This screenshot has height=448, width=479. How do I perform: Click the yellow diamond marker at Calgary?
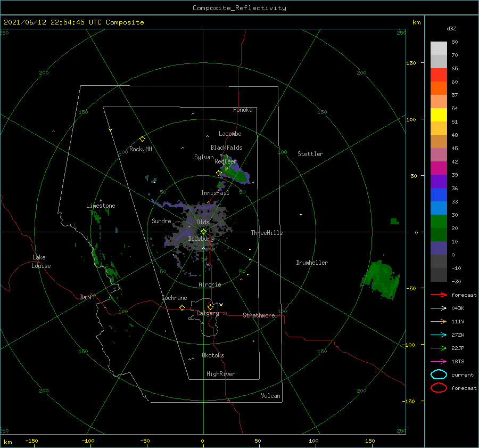pyautogui.click(x=210, y=307)
